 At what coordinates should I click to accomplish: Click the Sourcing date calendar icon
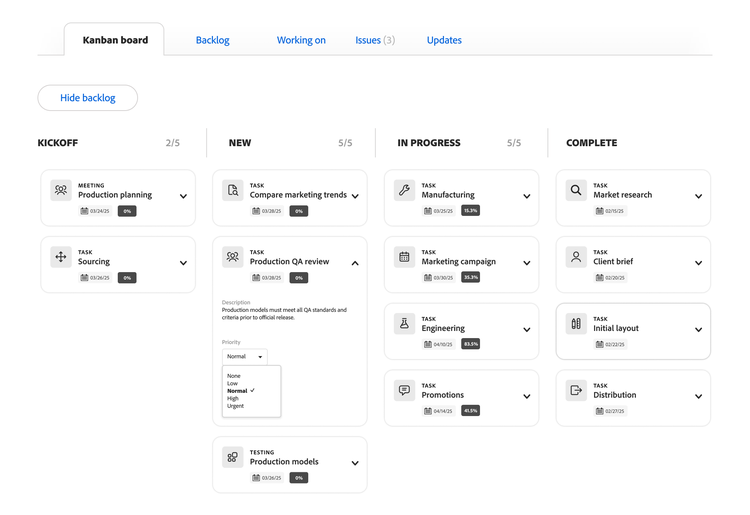(84, 278)
